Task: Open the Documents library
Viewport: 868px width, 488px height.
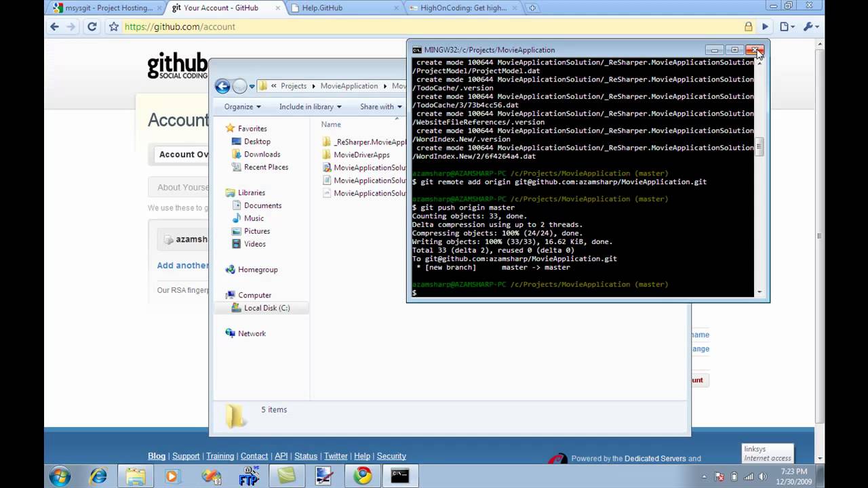Action: click(262, 205)
